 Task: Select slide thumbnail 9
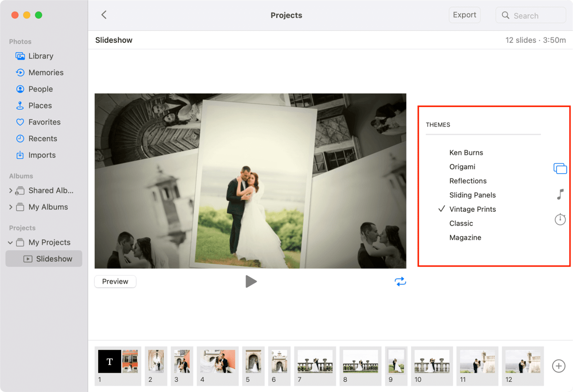396,366
